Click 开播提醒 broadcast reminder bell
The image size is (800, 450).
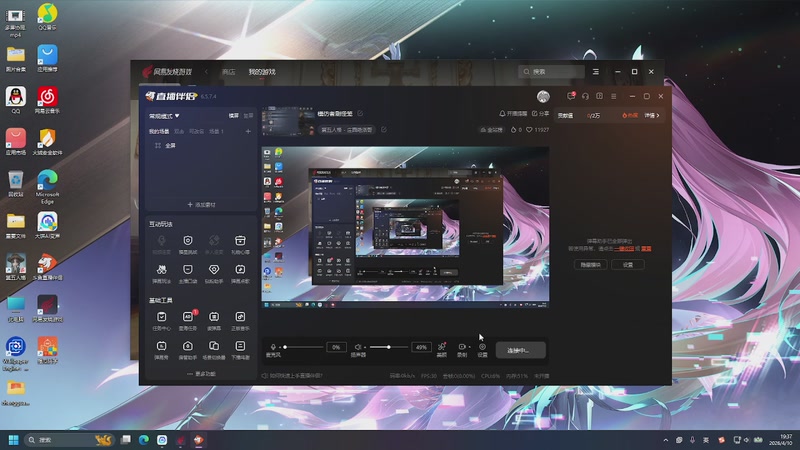pos(513,113)
